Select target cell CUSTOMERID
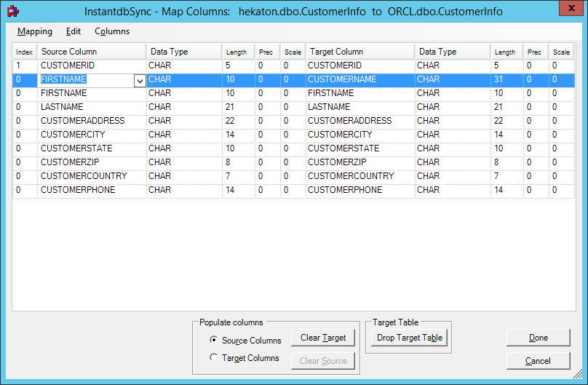Viewport: 588px width, 385px height. [x=360, y=66]
